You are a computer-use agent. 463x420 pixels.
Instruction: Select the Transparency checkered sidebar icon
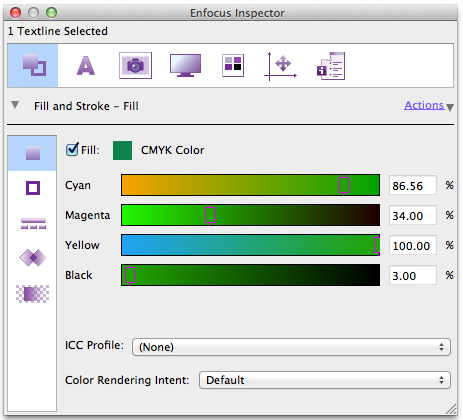(33, 294)
